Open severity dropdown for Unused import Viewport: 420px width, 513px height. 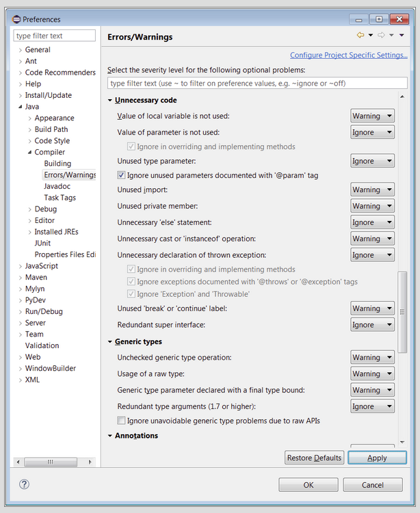[x=372, y=190]
